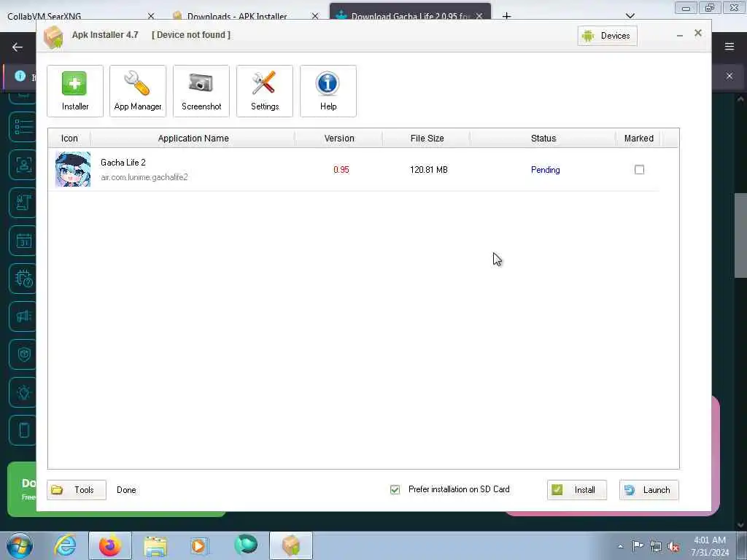Image resolution: width=747 pixels, height=560 pixels.
Task: Launch Internet Explorer from taskbar
Action: click(65, 545)
